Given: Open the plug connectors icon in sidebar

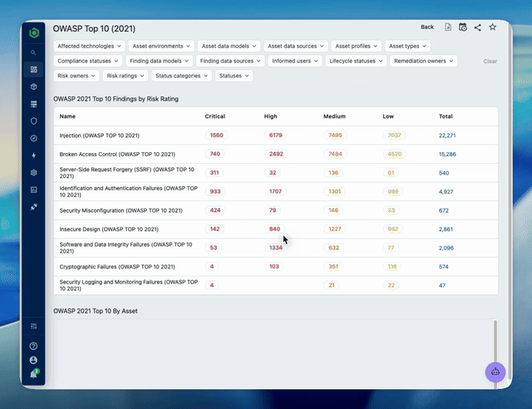Looking at the screenshot, I should click(x=33, y=207).
